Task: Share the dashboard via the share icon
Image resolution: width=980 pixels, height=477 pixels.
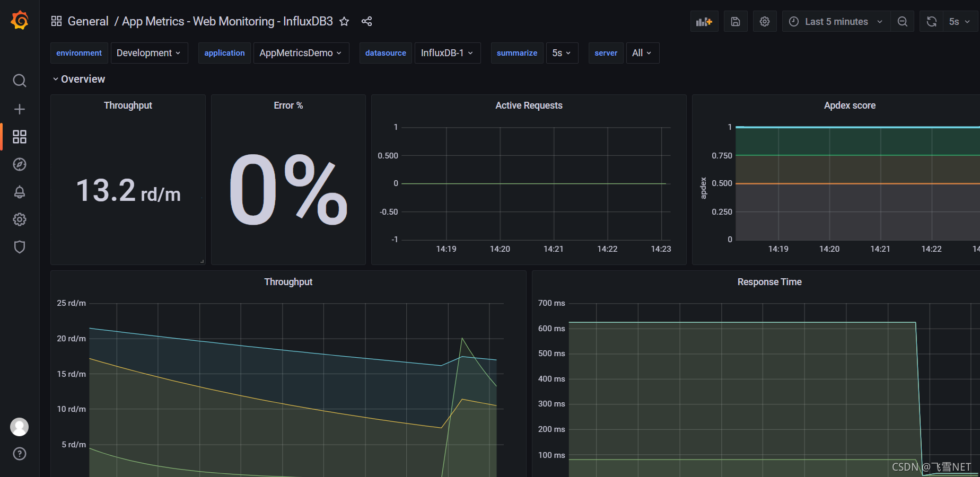Action: pyautogui.click(x=366, y=21)
